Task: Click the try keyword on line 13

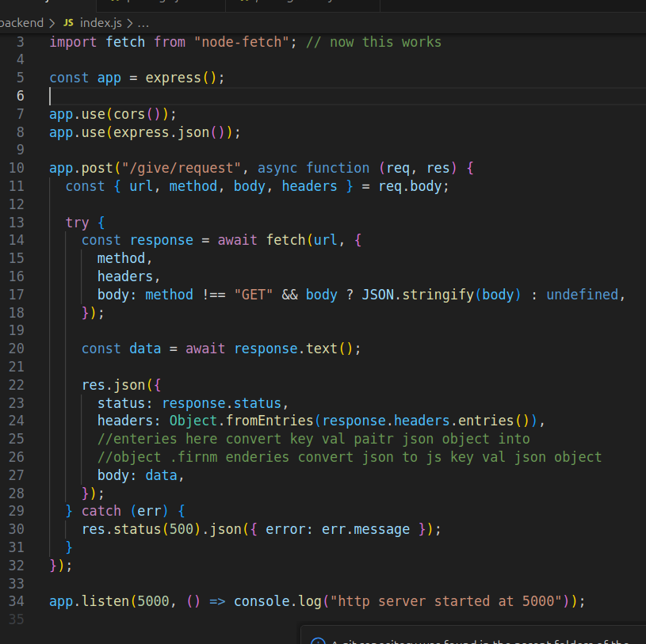Action: (x=77, y=223)
